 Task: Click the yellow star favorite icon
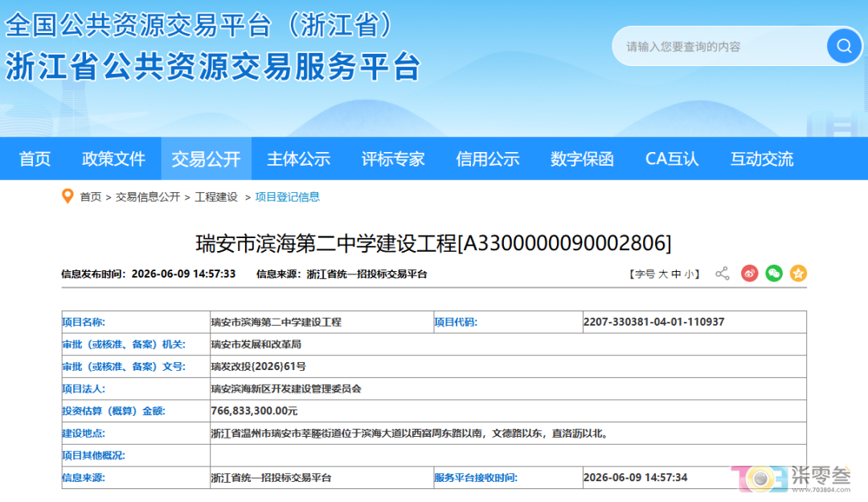tap(798, 274)
